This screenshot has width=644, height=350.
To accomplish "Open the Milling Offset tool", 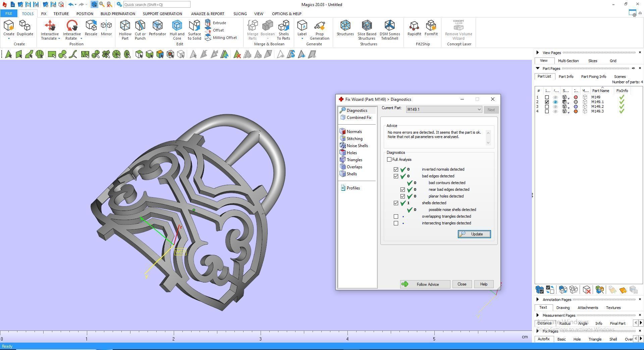I will (x=221, y=38).
